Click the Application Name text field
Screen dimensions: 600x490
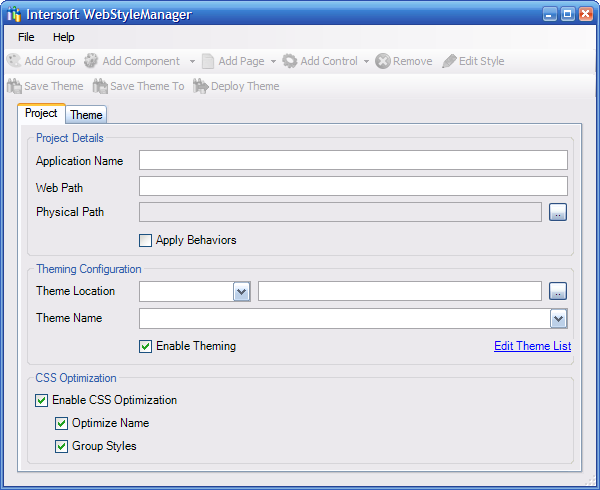point(353,160)
